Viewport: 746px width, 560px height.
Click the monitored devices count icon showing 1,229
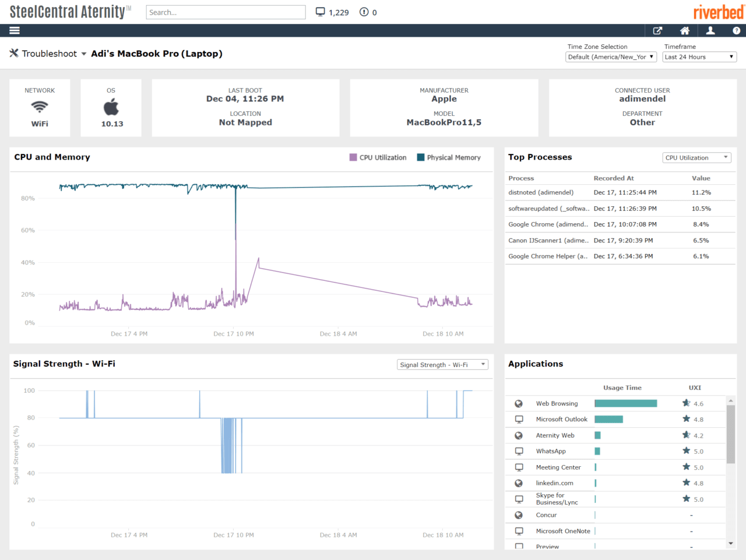tap(319, 12)
